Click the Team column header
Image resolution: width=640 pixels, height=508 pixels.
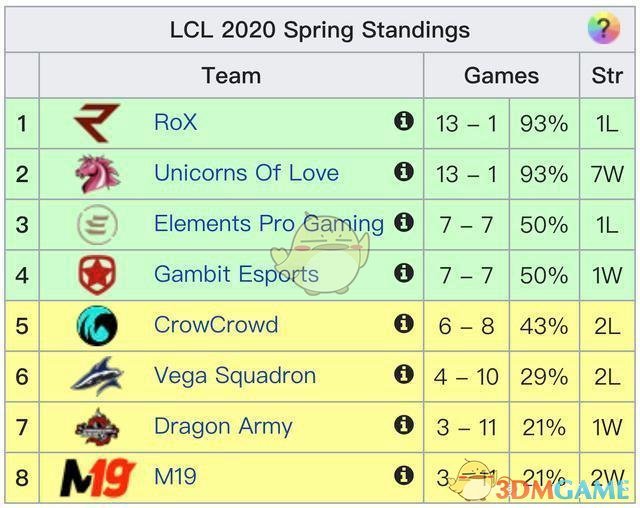point(231,76)
